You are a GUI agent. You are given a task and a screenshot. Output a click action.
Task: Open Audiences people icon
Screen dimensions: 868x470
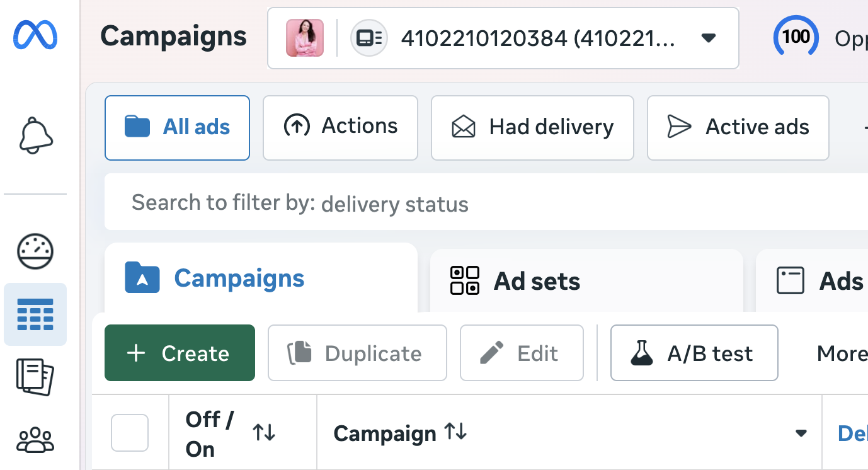(x=35, y=440)
